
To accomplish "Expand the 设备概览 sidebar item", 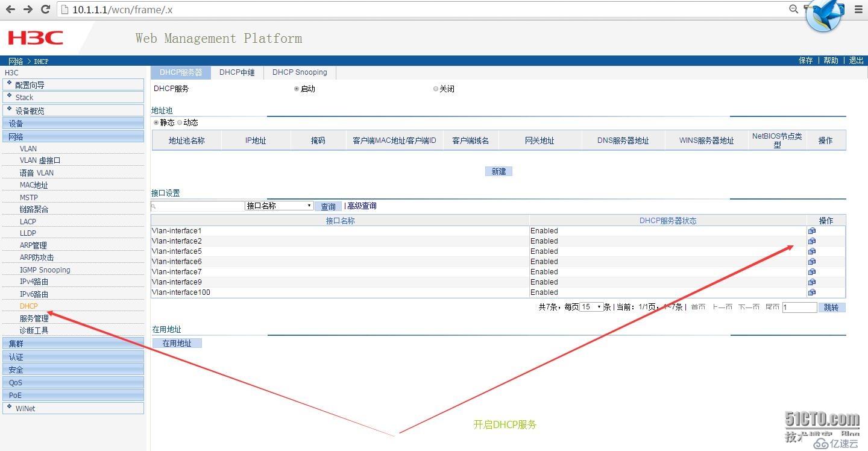I will tap(73, 110).
